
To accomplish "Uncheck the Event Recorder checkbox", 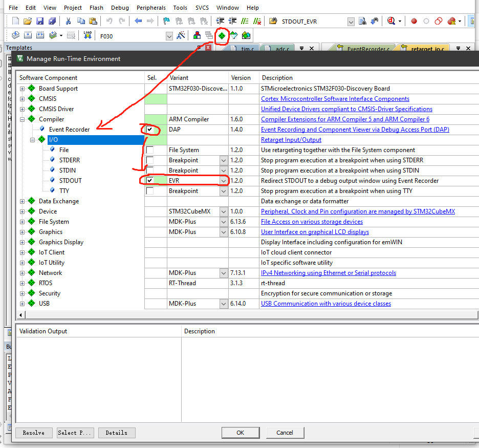I will pos(149,129).
